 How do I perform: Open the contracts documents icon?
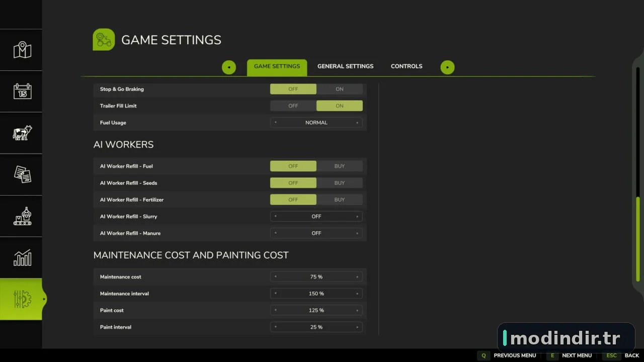(x=22, y=174)
